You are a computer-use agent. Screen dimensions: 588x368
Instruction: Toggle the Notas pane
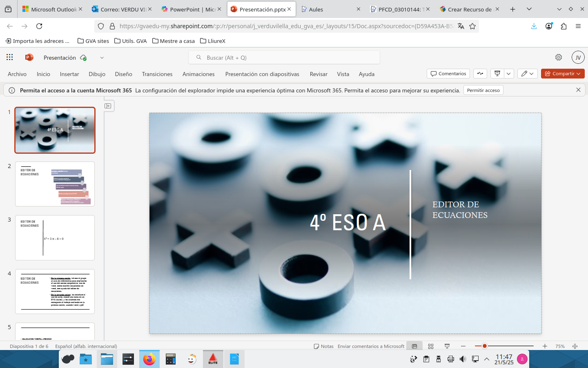[323, 346]
